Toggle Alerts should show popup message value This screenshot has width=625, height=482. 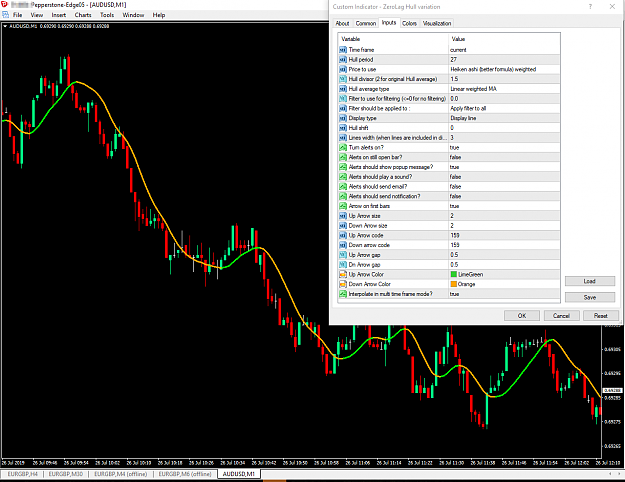(504, 167)
